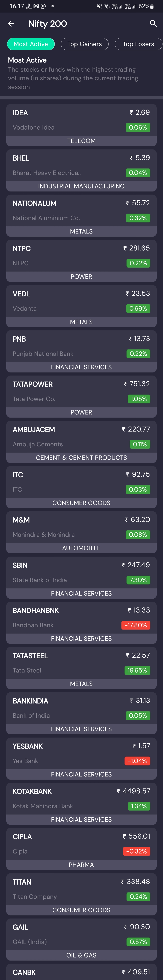Tap the TATASTEEL 19.65% green badge
The height and width of the screenshot is (980, 163).
click(137, 670)
